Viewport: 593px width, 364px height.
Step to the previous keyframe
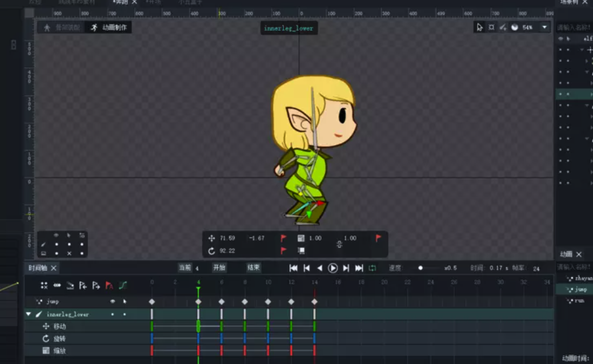tap(307, 268)
